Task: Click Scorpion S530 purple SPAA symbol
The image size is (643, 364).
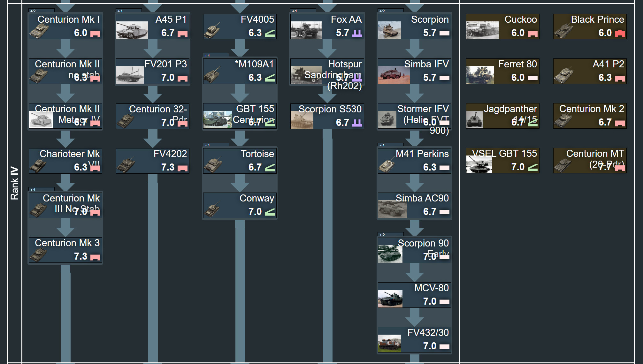Action: click(357, 123)
